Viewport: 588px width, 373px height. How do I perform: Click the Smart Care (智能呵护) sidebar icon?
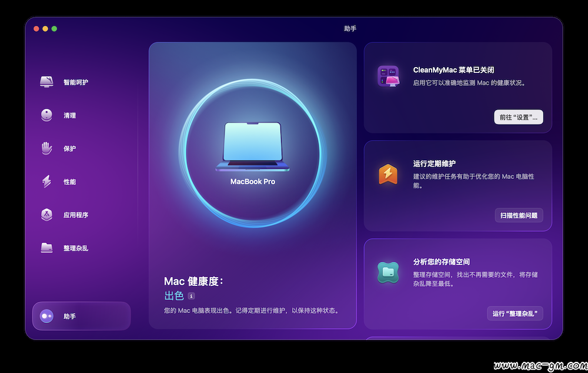pyautogui.click(x=46, y=82)
